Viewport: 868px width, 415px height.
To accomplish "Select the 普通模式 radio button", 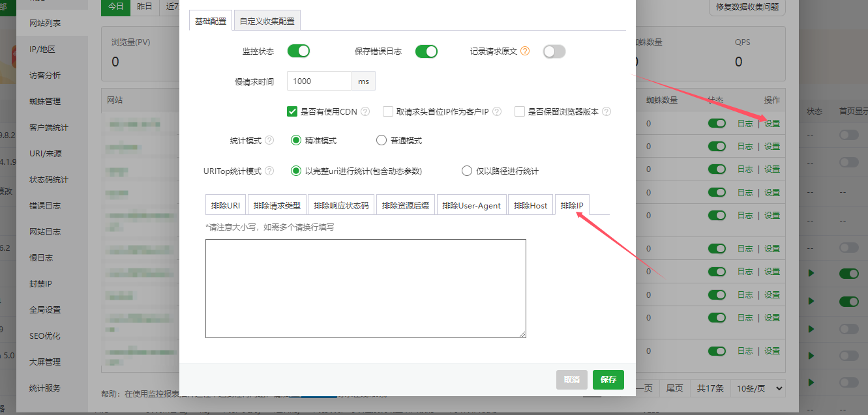I will click(382, 140).
